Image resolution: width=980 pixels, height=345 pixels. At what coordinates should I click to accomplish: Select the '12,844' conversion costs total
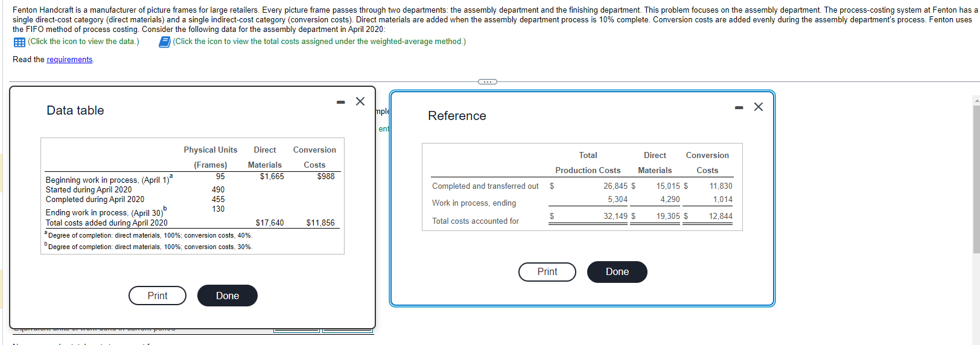tap(721, 216)
